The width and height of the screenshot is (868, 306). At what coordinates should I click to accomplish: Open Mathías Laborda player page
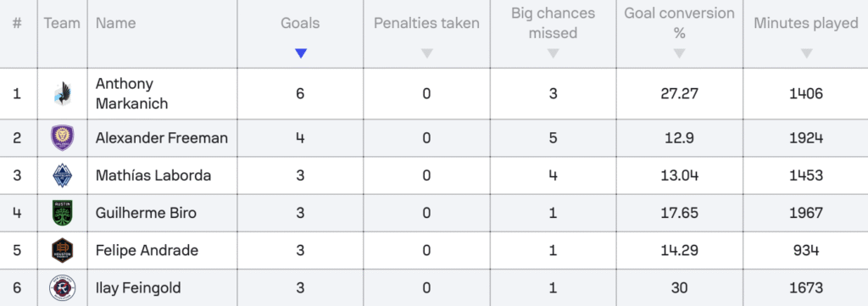tap(153, 175)
